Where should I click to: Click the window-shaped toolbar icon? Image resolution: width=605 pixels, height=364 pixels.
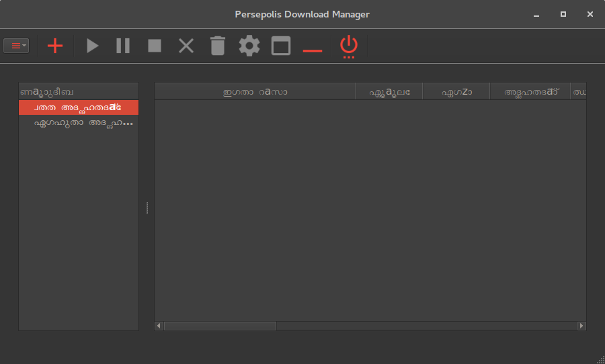coord(281,46)
